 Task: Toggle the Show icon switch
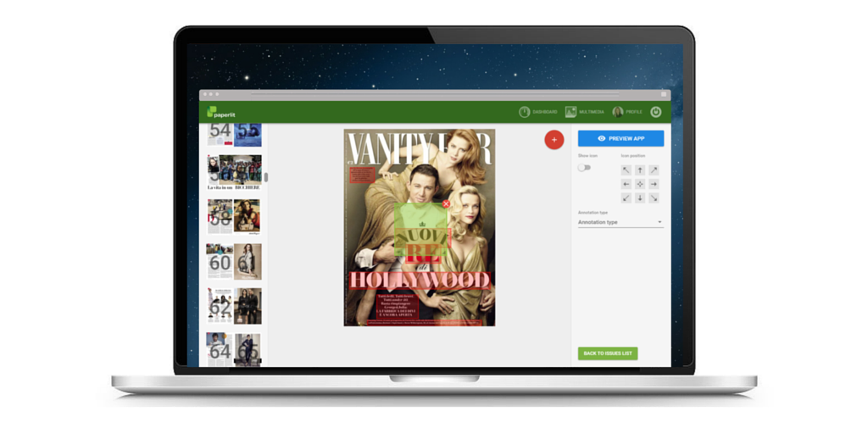click(x=584, y=167)
